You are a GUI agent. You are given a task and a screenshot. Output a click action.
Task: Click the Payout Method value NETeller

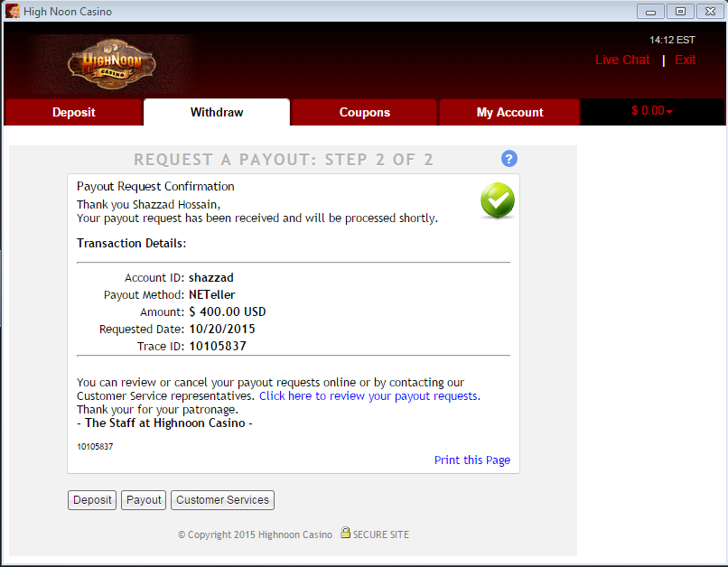pyautogui.click(x=211, y=294)
